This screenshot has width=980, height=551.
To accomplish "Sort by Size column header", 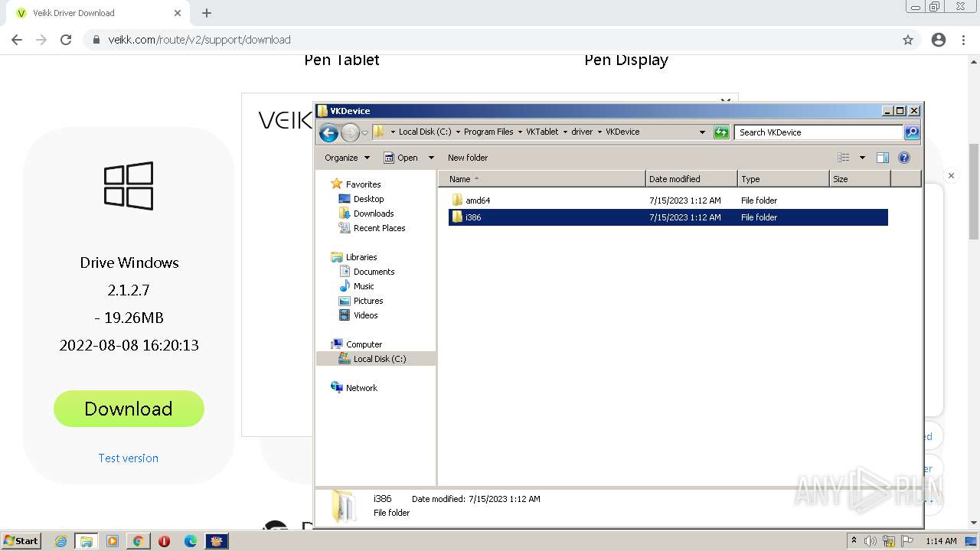I will click(860, 179).
